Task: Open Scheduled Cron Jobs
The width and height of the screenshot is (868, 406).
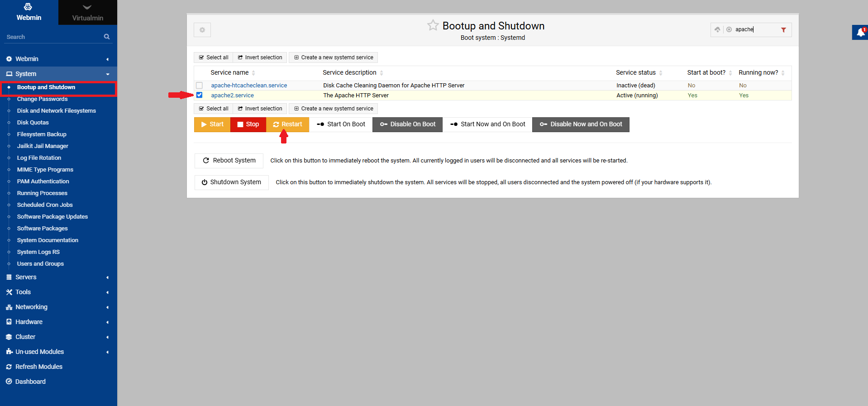Action: click(45, 205)
